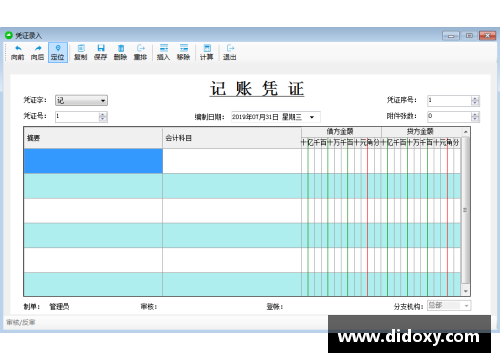500x362 pixels.
Task: Delete the voucher using 删除
Action: pos(121,53)
